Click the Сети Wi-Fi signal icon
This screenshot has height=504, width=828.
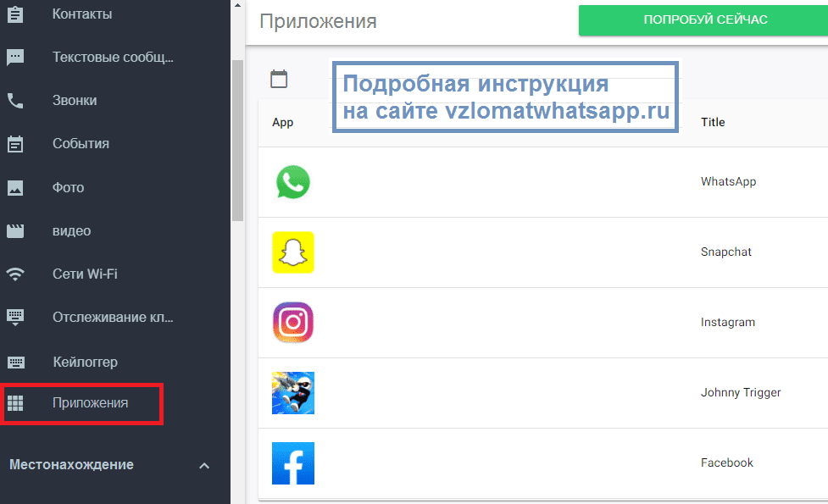point(15,274)
